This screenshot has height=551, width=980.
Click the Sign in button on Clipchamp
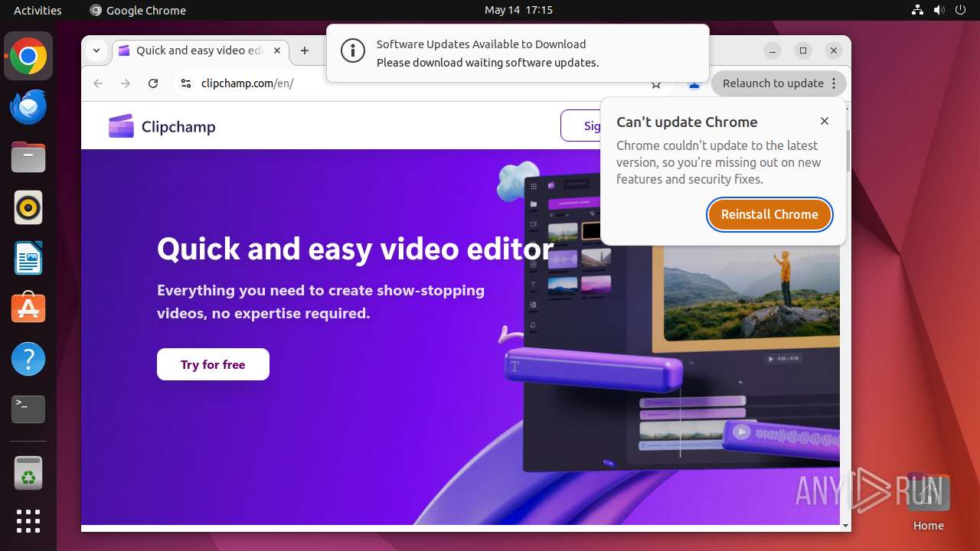pos(582,126)
